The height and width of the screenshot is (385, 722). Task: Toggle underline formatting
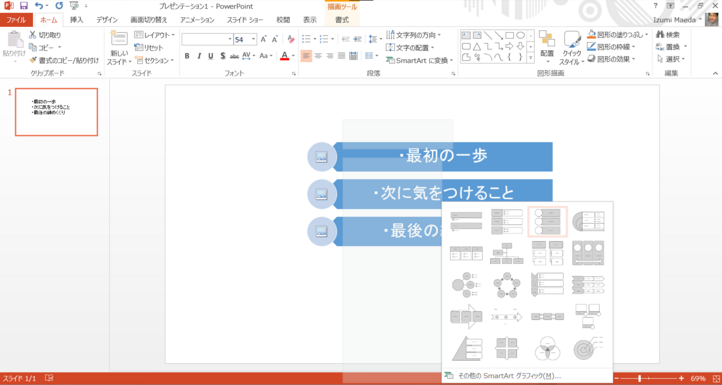tap(211, 56)
